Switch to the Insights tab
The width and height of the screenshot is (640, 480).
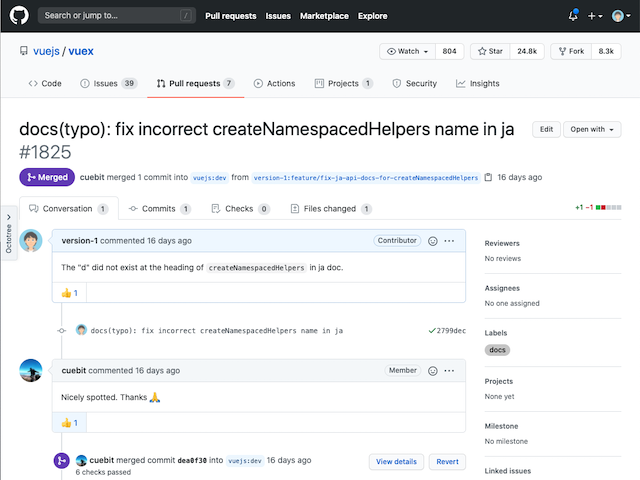(478, 83)
